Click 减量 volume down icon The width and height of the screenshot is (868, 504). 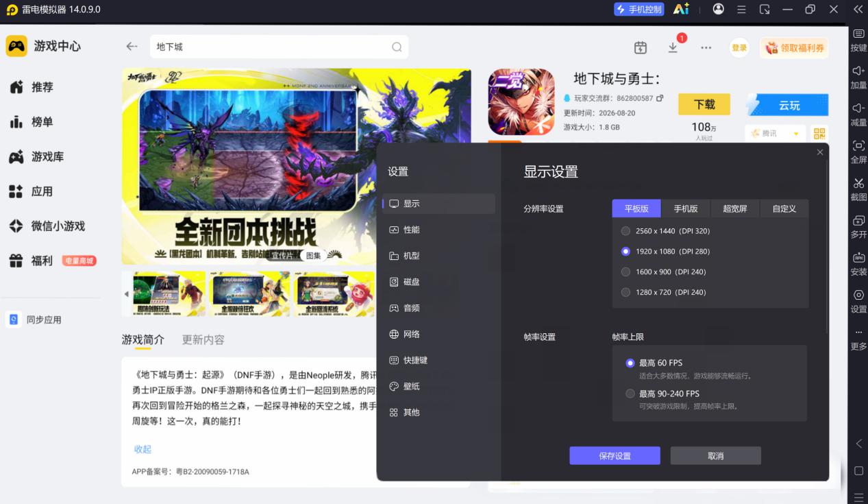(858, 108)
